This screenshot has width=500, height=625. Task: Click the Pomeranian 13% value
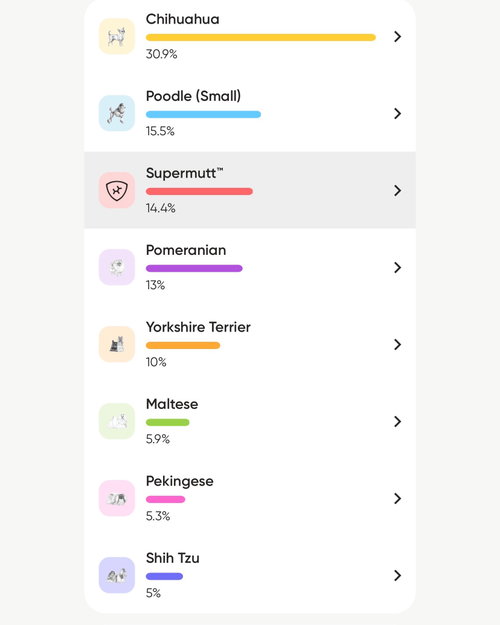click(x=156, y=285)
